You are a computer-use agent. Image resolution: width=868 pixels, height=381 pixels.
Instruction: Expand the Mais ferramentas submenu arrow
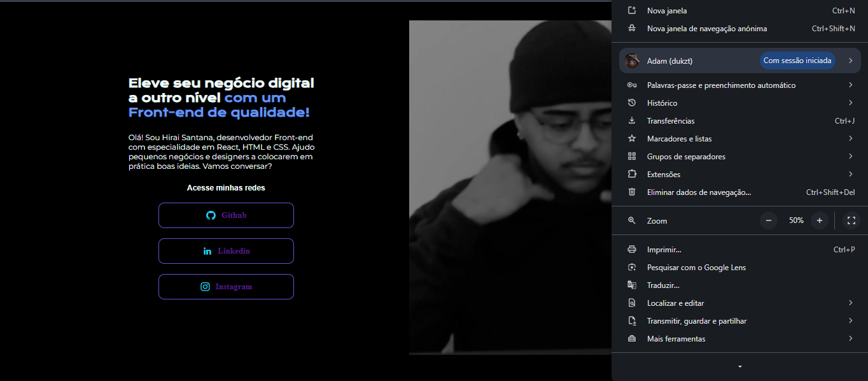[x=851, y=338]
